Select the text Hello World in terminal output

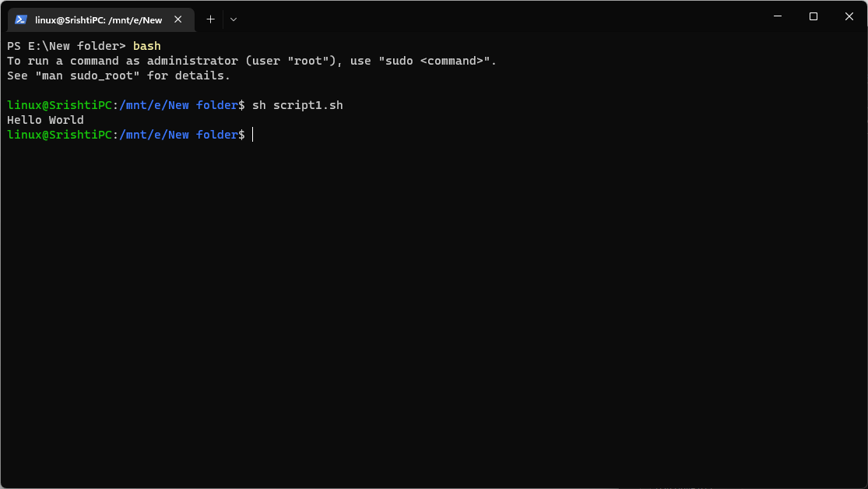point(44,119)
